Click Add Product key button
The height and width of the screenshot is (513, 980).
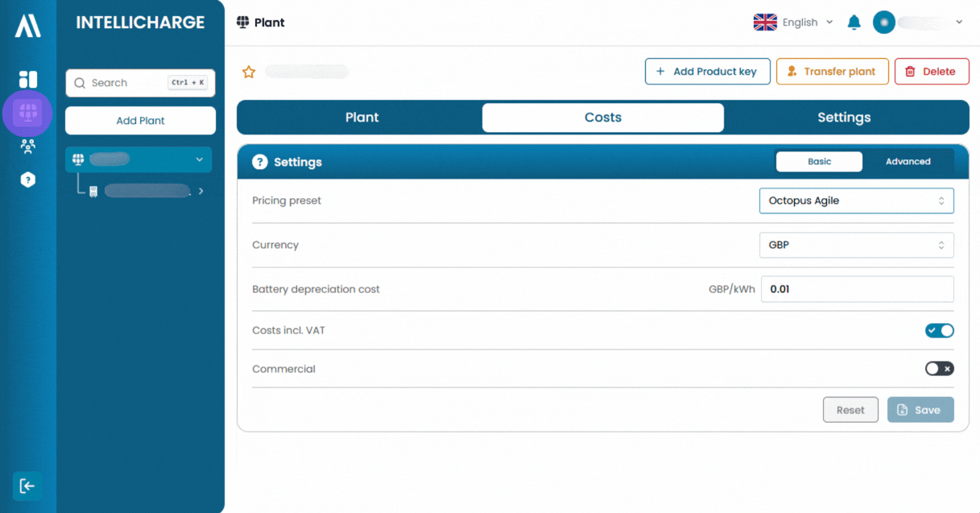pyautogui.click(x=707, y=72)
